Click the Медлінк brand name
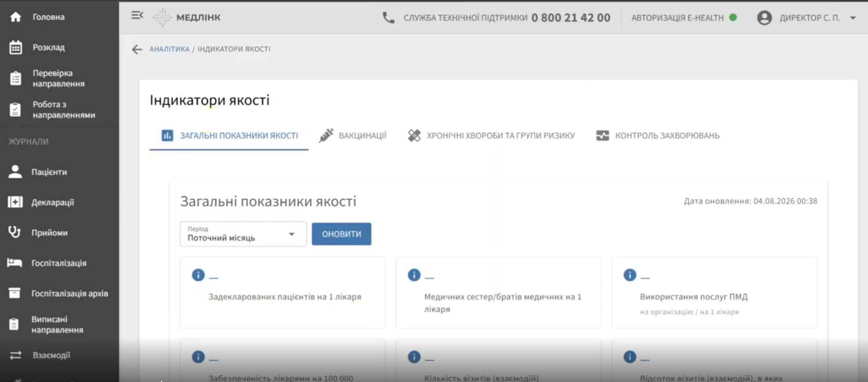The width and height of the screenshot is (868, 382). (x=198, y=17)
